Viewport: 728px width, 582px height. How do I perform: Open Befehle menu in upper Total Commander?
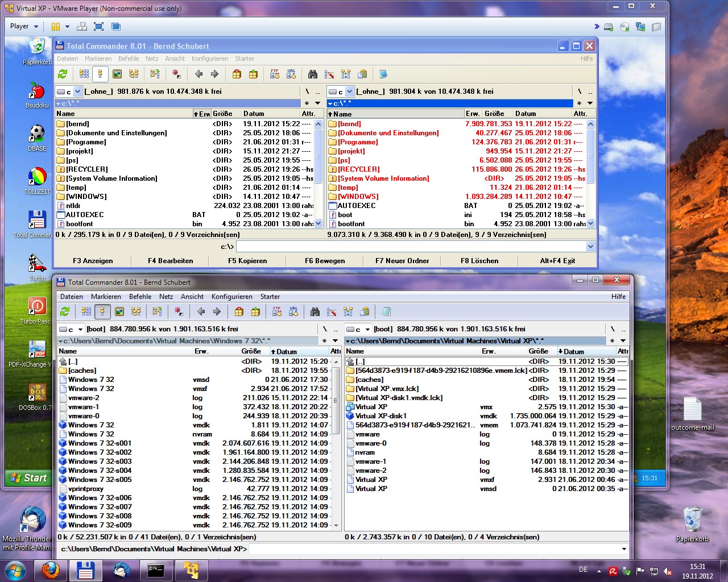(x=129, y=59)
